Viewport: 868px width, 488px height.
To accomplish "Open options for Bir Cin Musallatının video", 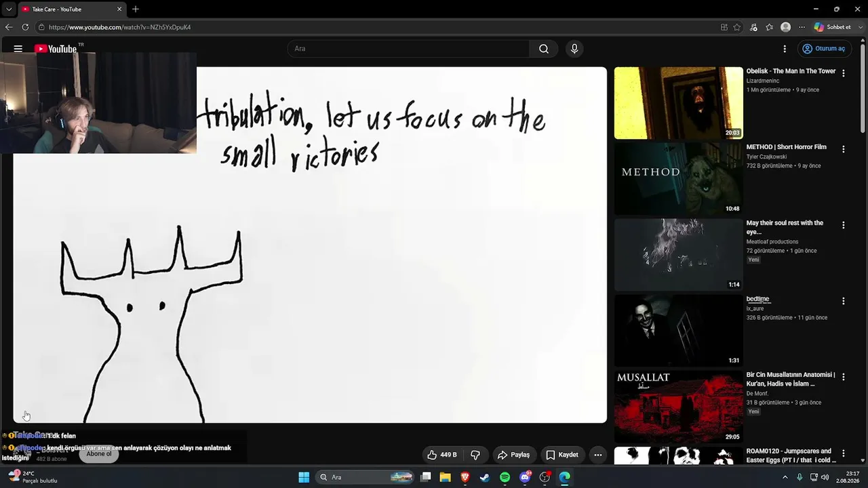I will [x=844, y=377].
